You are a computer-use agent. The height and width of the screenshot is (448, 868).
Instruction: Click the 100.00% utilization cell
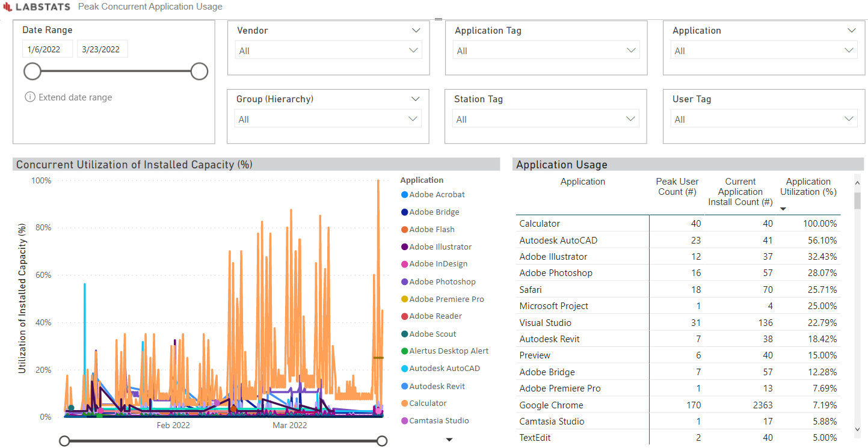tap(820, 224)
